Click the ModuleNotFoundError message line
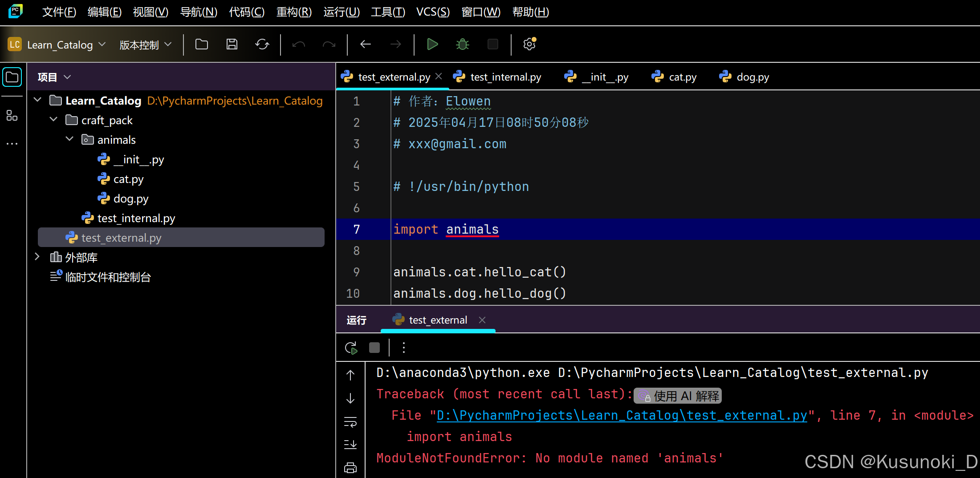 coord(550,458)
